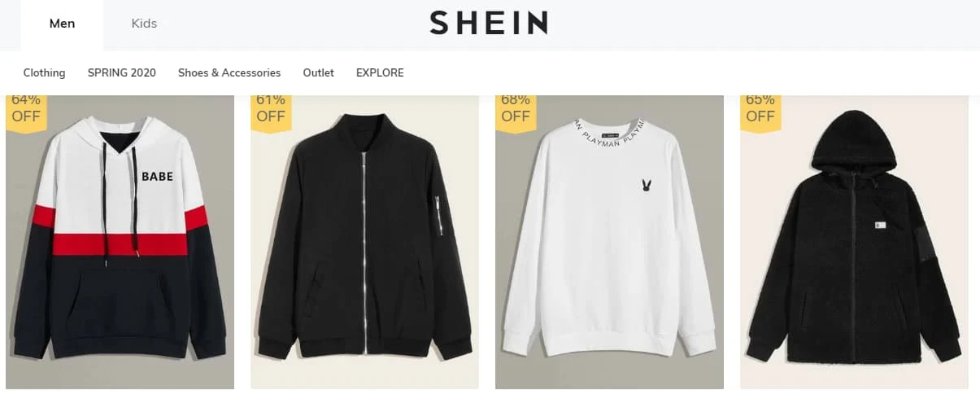Click the small label patch on the fleece jacket
The height and width of the screenshot is (399, 980).
[880, 226]
